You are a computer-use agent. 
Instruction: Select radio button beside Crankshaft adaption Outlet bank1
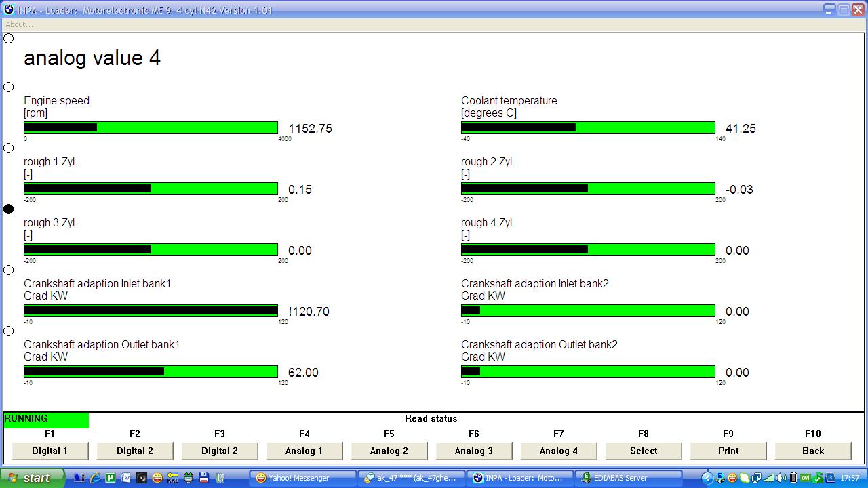[x=9, y=331]
